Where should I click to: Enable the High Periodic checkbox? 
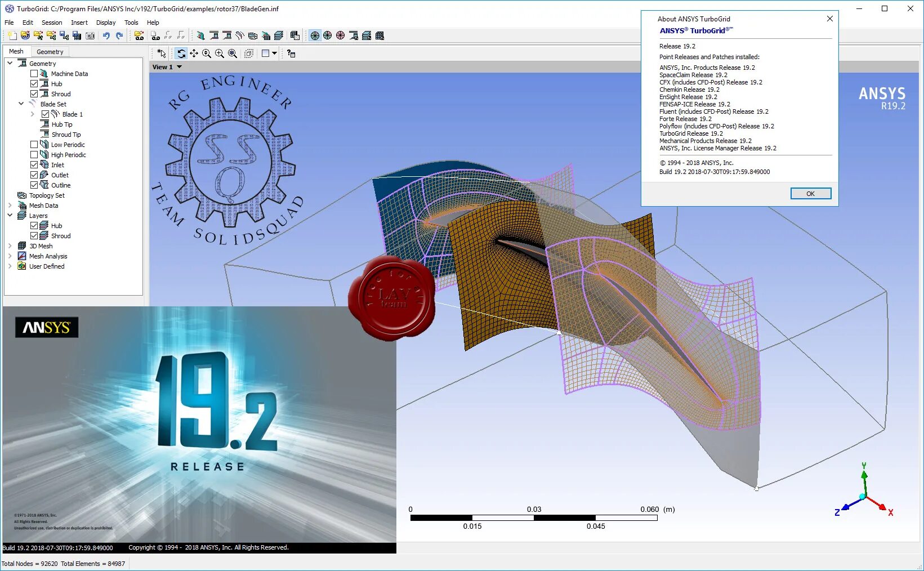[34, 155]
